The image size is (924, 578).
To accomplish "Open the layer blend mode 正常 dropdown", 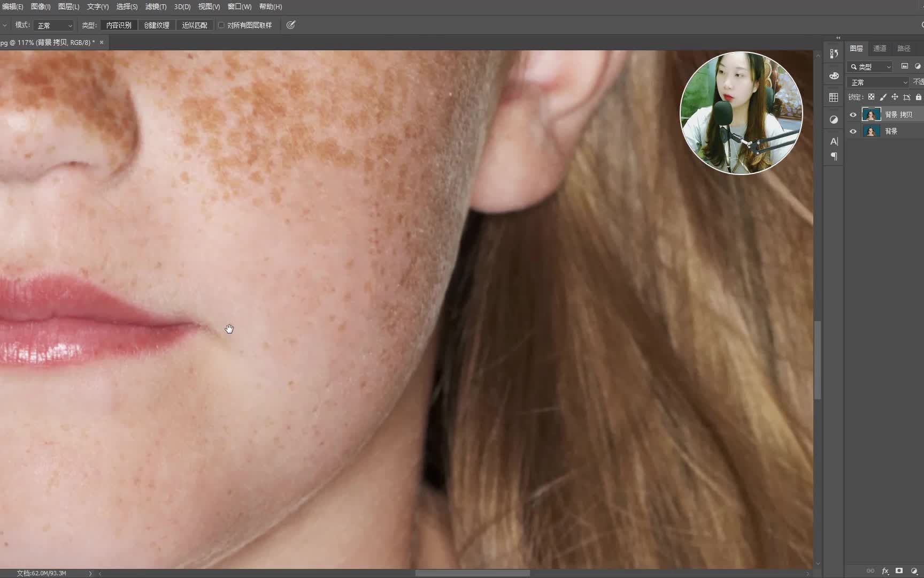I will (878, 82).
